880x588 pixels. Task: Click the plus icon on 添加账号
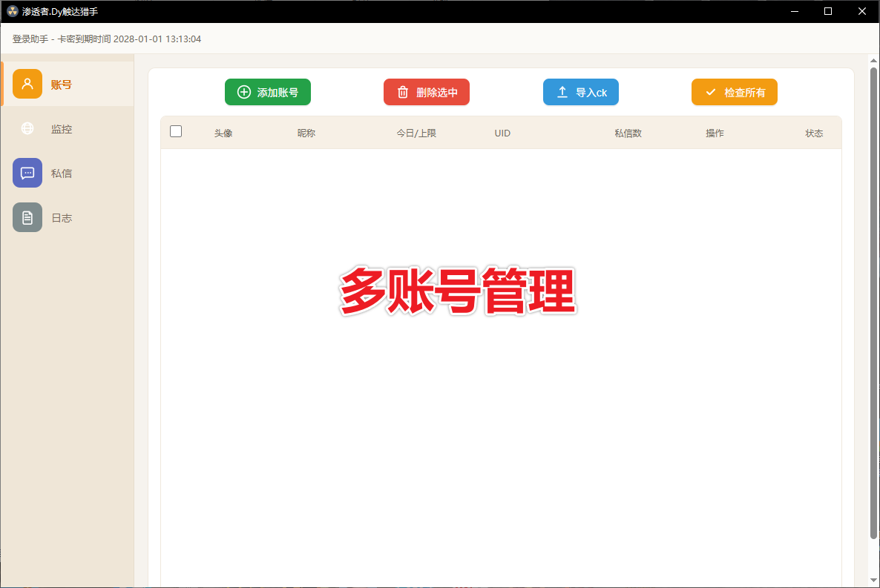tap(243, 92)
